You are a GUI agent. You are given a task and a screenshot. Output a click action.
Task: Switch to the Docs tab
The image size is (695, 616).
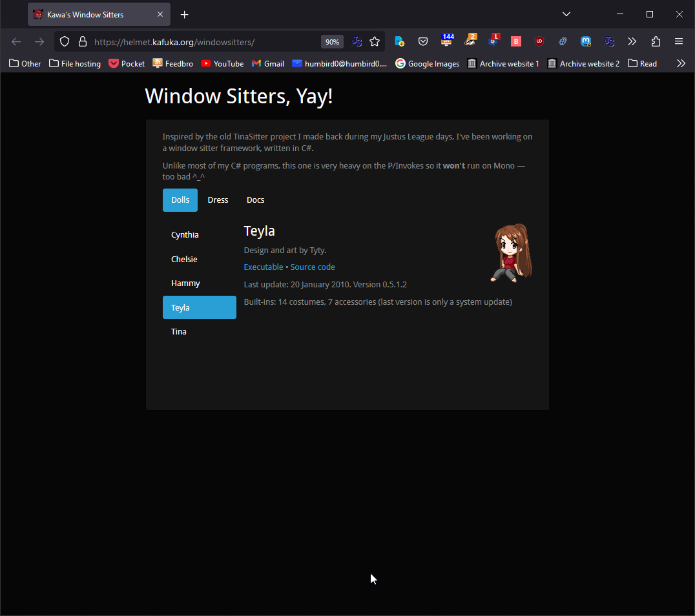(255, 200)
